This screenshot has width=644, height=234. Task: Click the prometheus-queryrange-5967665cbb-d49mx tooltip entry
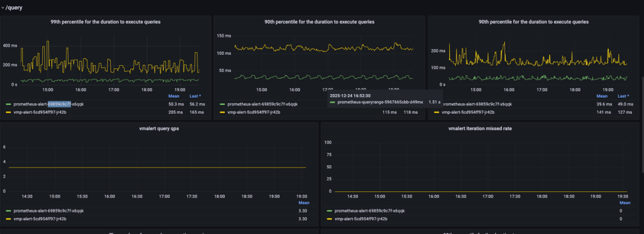(380, 102)
